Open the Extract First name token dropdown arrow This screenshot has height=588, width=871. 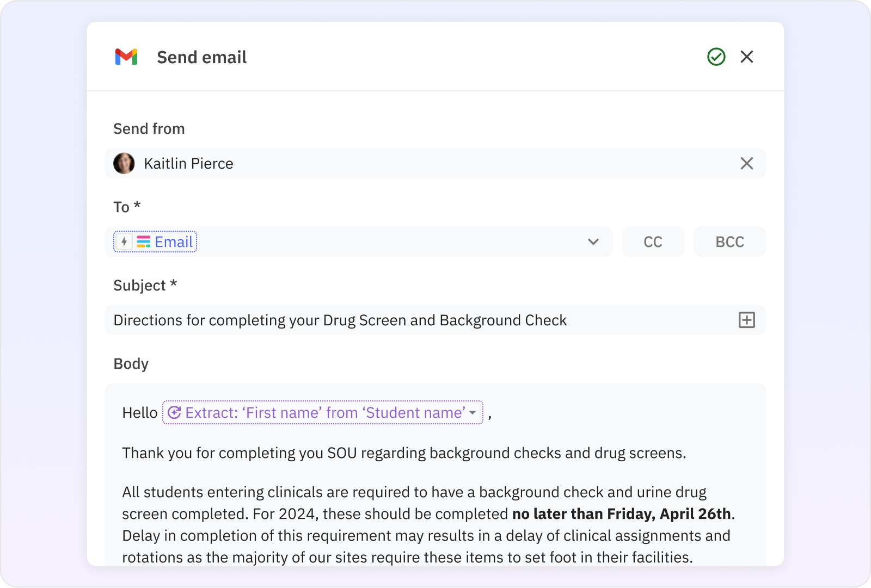click(x=473, y=412)
